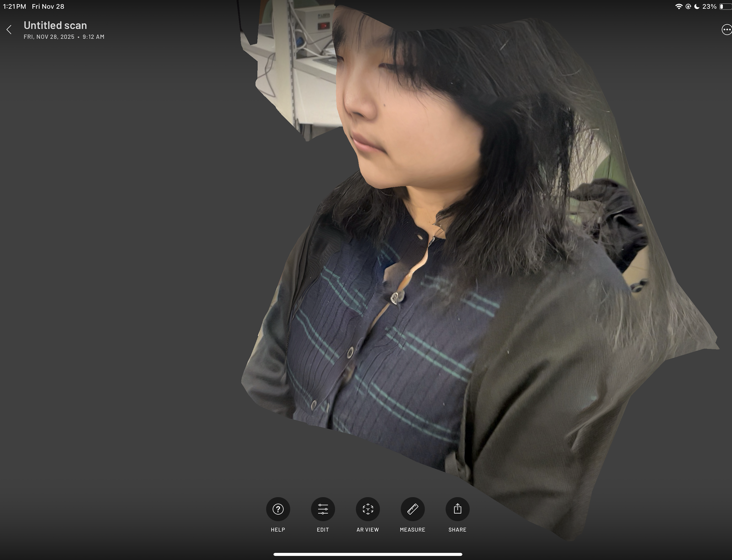Open the more options ellipsis menu
Viewport: 732px width, 560px height.
(726, 30)
